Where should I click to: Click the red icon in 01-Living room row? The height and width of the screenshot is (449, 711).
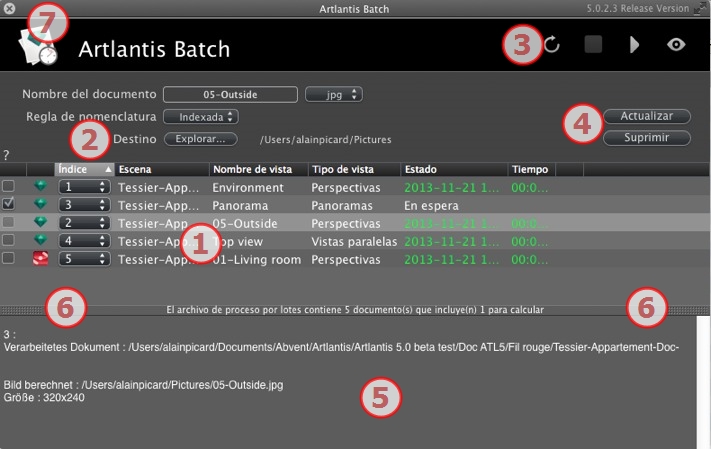click(x=40, y=259)
